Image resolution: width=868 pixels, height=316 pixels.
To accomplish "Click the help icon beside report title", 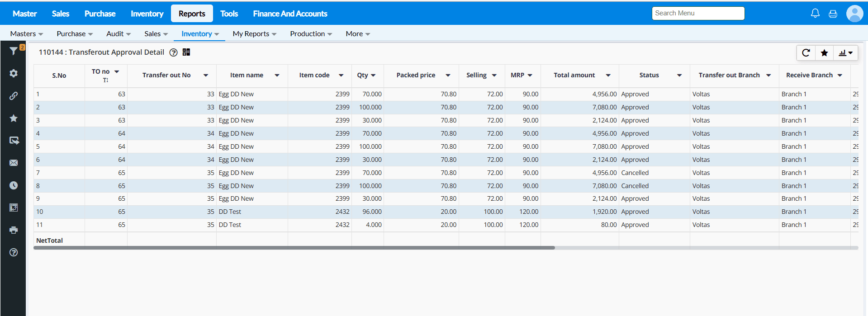I will pos(173,52).
